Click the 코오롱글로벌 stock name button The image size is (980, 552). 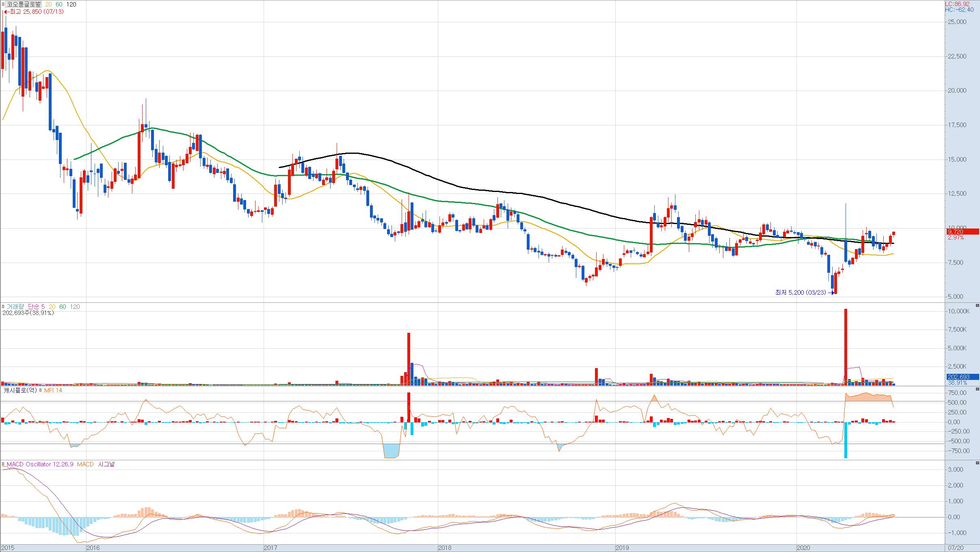pos(24,4)
